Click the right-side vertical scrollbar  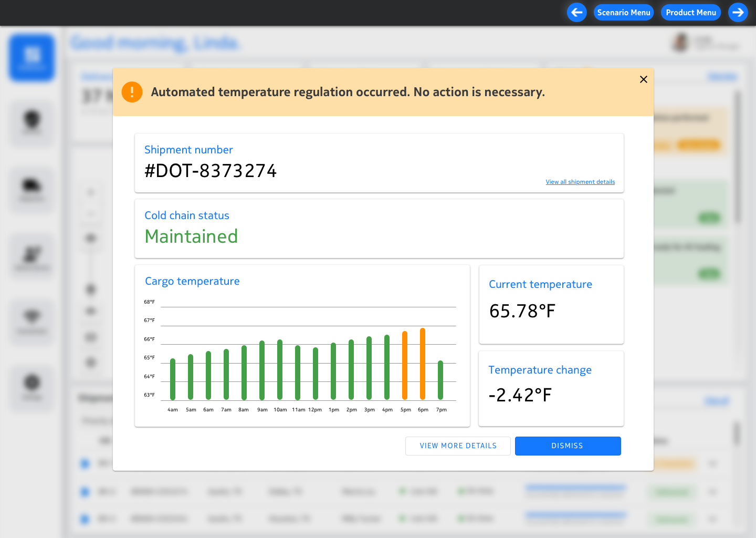click(738, 158)
